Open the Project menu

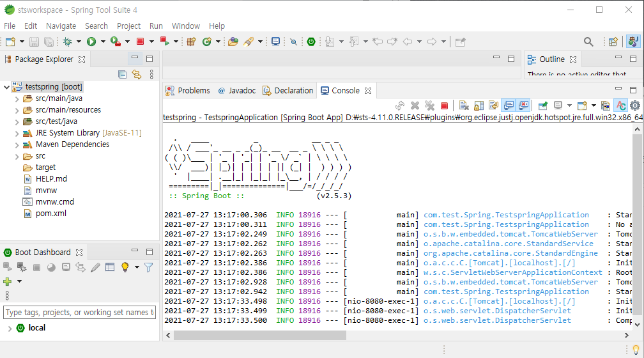(128, 26)
